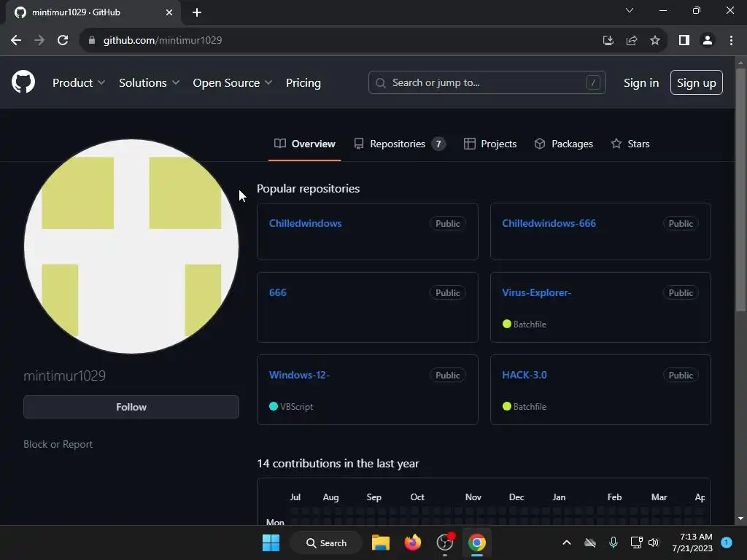The image size is (747, 560).
Task: Click Block or Report link
Action: point(58,444)
